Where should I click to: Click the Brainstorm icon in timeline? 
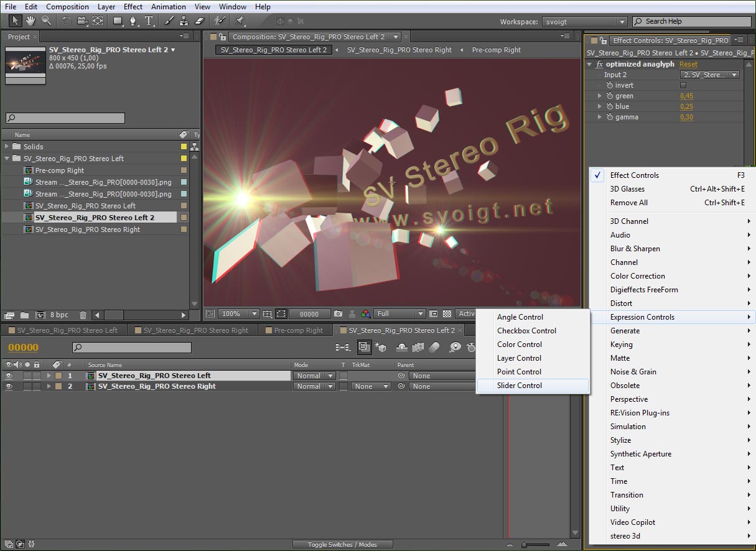click(x=455, y=348)
